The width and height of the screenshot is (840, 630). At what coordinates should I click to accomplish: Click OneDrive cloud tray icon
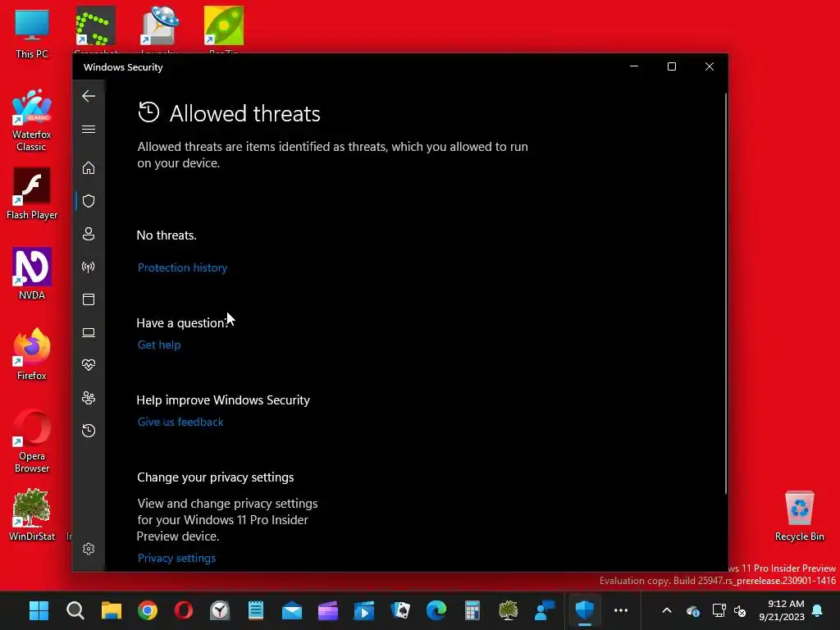(693, 610)
